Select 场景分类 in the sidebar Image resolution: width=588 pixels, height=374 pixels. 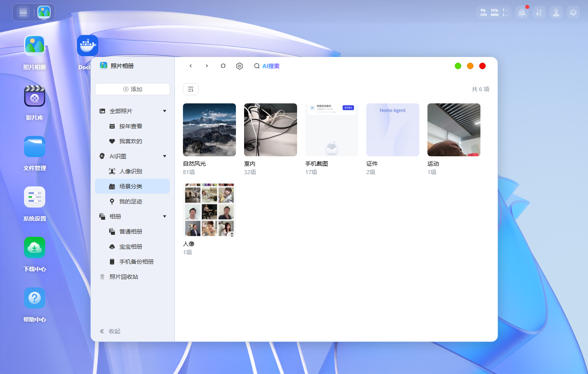tap(132, 186)
